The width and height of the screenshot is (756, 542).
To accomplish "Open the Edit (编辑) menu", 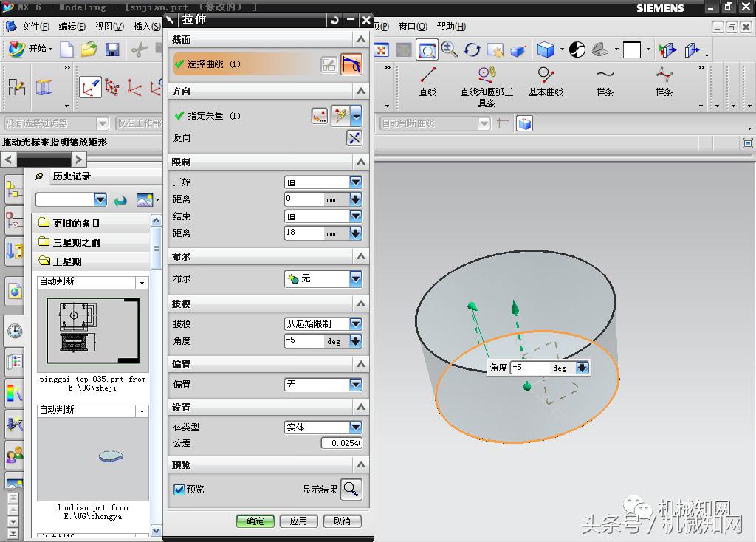I will click(x=72, y=27).
